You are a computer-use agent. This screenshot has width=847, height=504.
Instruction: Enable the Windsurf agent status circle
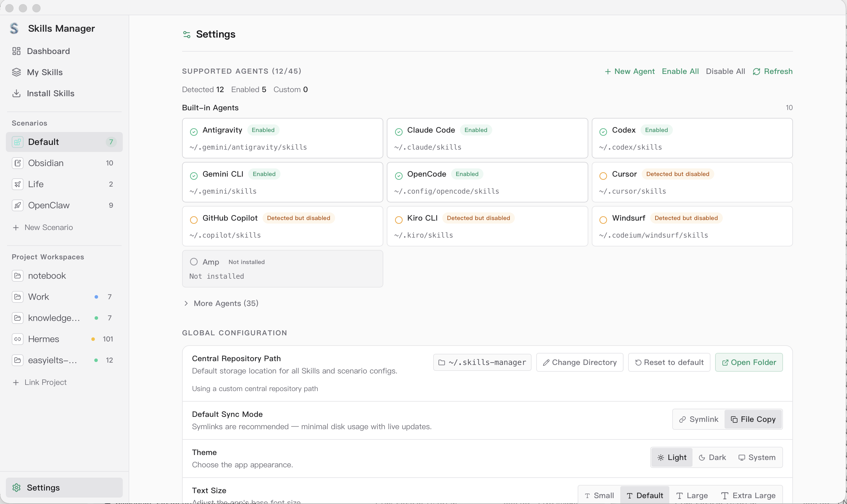(x=603, y=220)
